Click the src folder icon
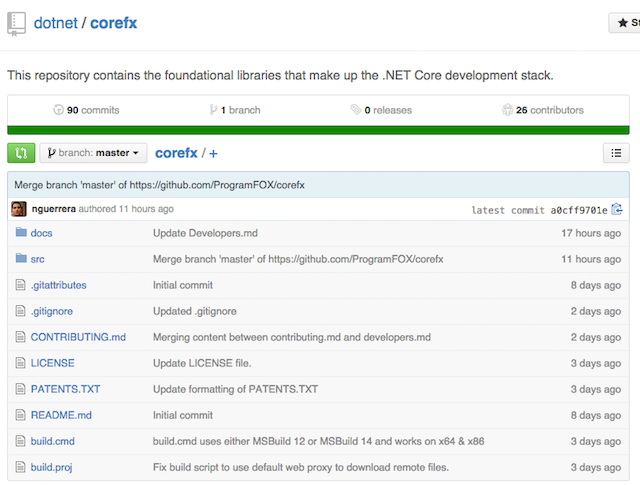This screenshot has height=485, width=640. (21, 259)
